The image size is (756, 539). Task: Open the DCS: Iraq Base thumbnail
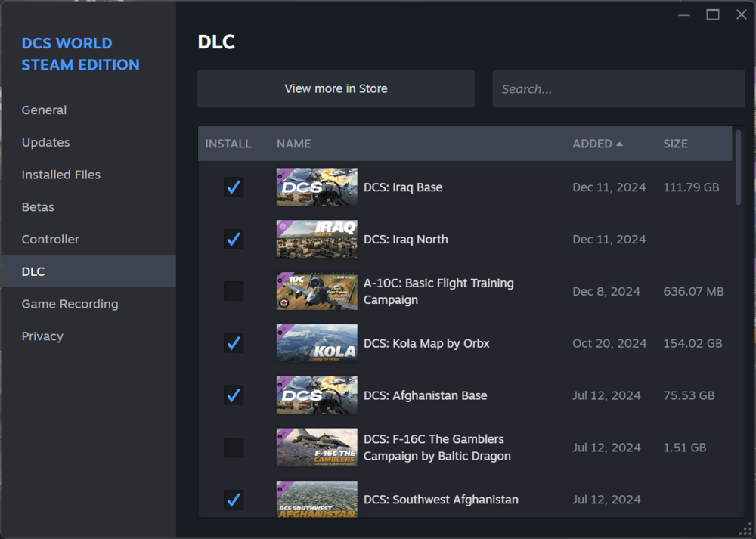click(316, 187)
